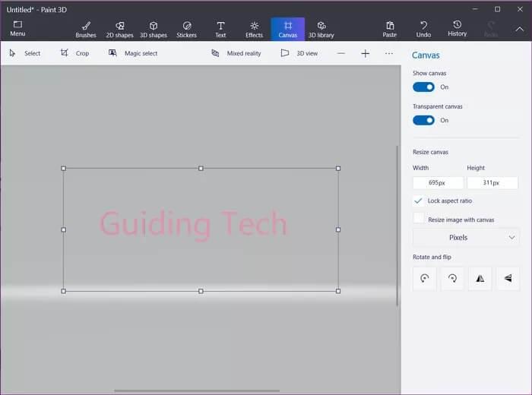
Task: Minimize the Paint 3D window
Action: [475, 9]
